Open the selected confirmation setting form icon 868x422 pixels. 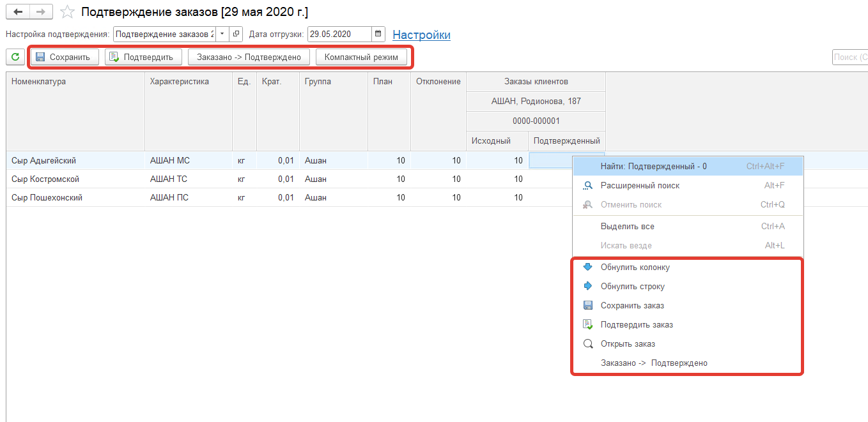pyautogui.click(x=236, y=34)
